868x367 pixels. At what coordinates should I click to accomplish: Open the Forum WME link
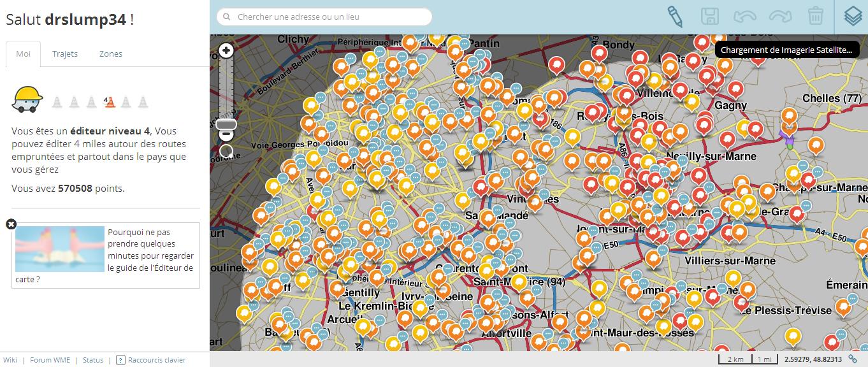(x=50, y=360)
